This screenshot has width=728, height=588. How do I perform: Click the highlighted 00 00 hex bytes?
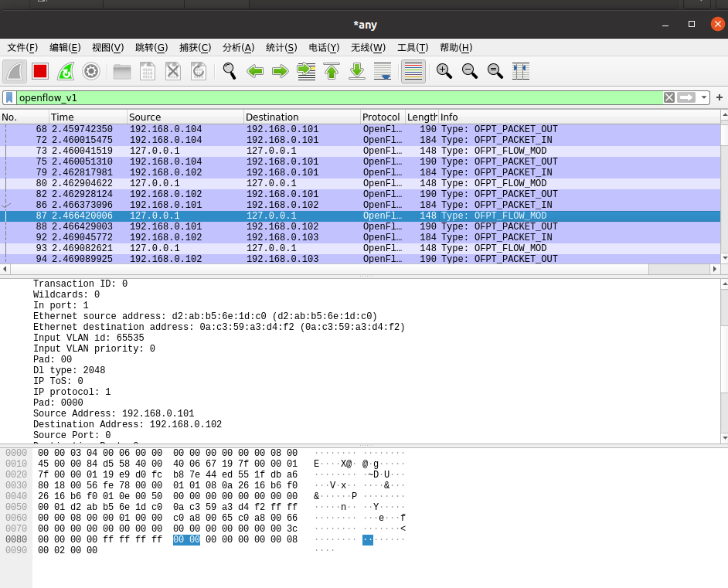[x=187, y=539]
